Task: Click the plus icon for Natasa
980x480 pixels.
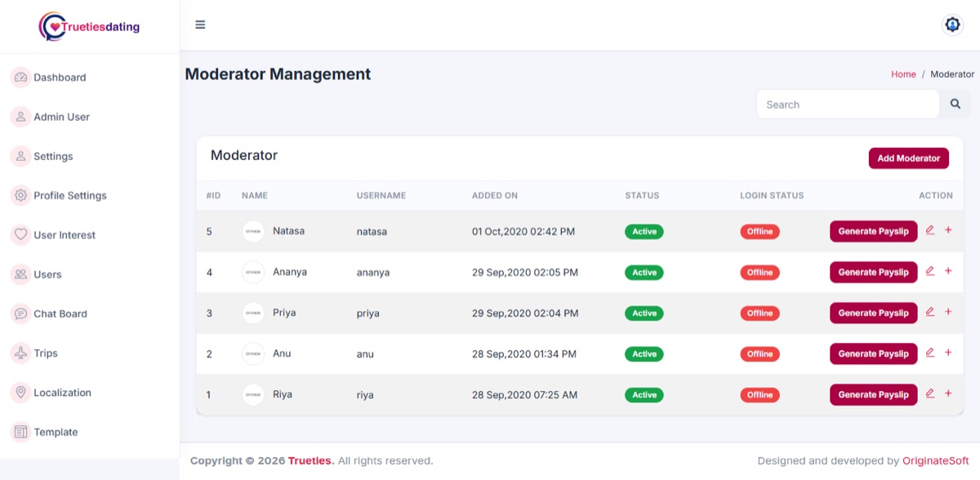Action: click(948, 230)
